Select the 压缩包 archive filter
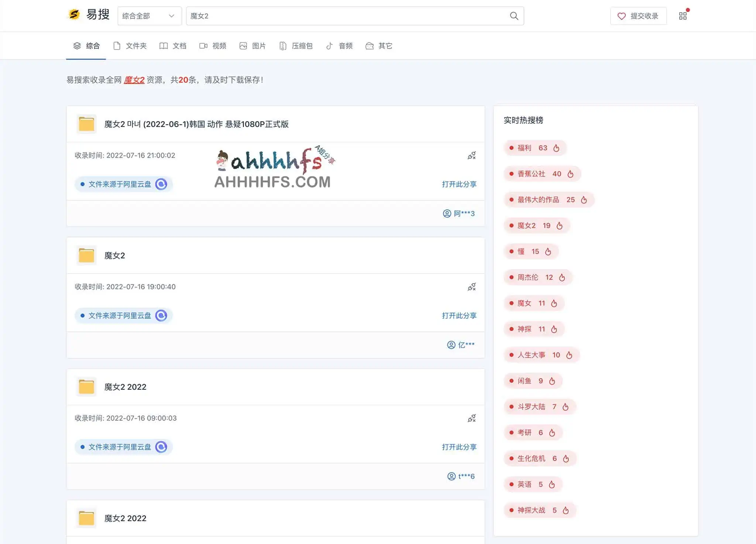Viewport: 756px width, 544px height. pos(295,45)
